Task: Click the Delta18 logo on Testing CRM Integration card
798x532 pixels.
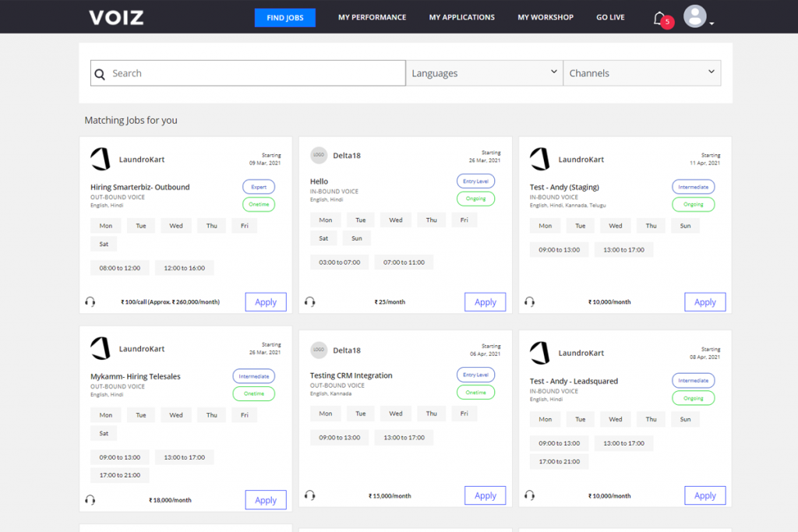Action: pyautogui.click(x=319, y=350)
